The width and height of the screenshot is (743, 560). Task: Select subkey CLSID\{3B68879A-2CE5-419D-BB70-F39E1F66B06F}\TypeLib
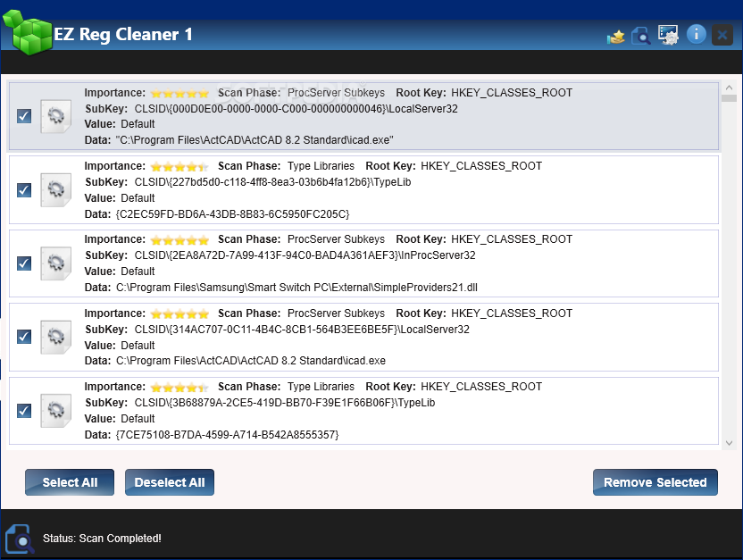[285, 403]
